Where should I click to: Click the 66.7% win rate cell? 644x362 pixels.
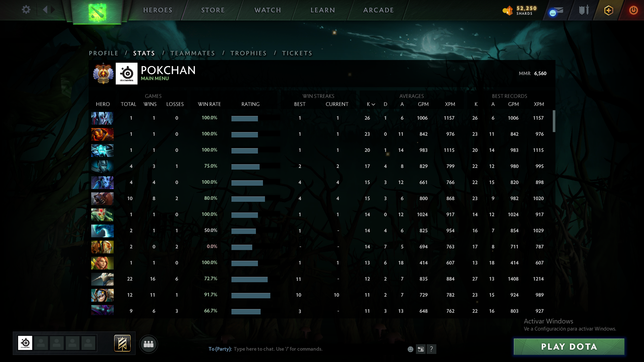coord(211,311)
